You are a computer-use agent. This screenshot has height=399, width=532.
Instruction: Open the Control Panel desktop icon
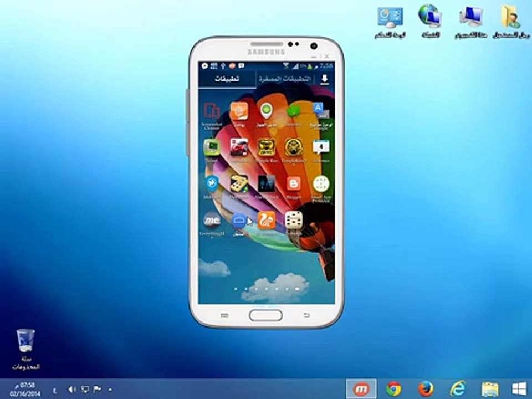(x=390, y=22)
